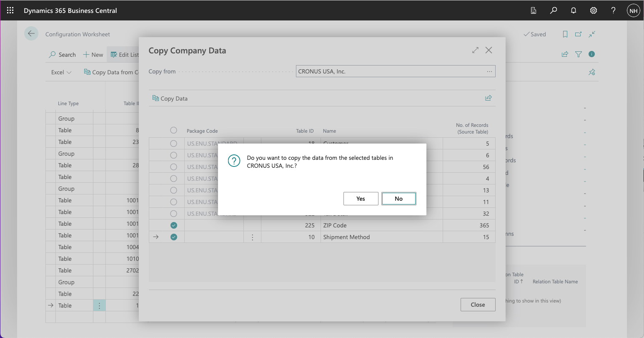Deselect the Shipment Method row checkmark
644x338 pixels.
click(174, 237)
